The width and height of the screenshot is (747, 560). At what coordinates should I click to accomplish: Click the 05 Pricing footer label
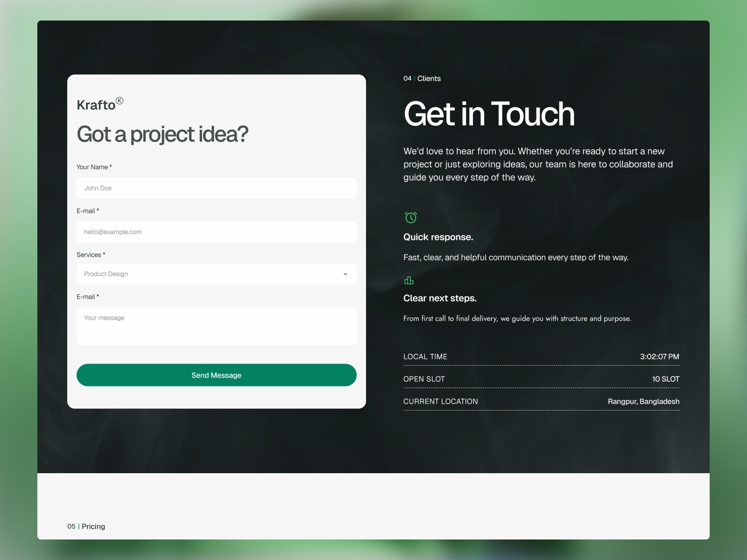click(x=86, y=526)
